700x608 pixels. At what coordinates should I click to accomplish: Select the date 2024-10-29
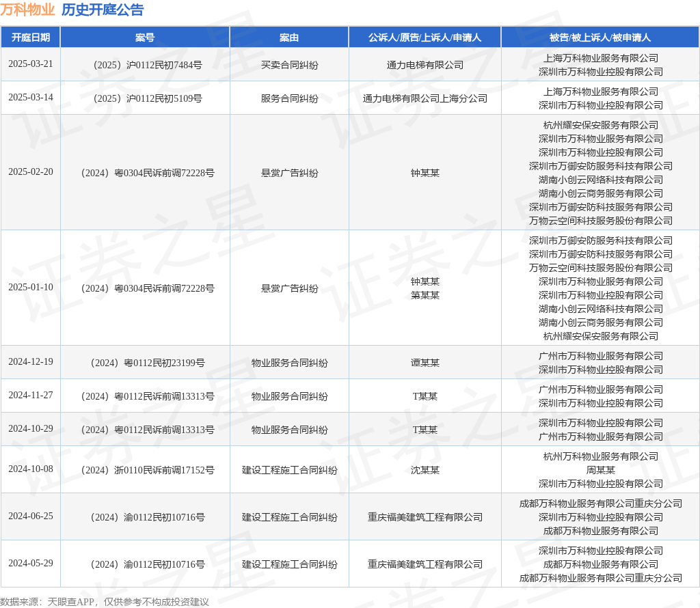tap(30, 429)
